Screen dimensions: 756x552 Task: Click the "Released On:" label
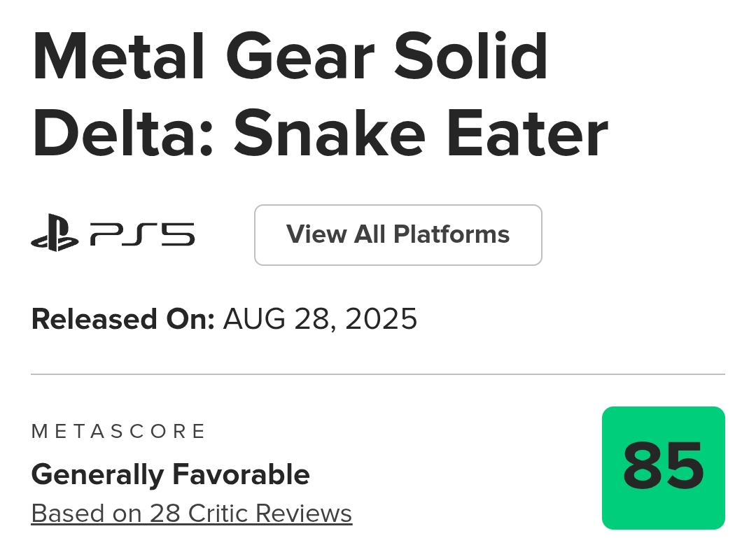122,320
